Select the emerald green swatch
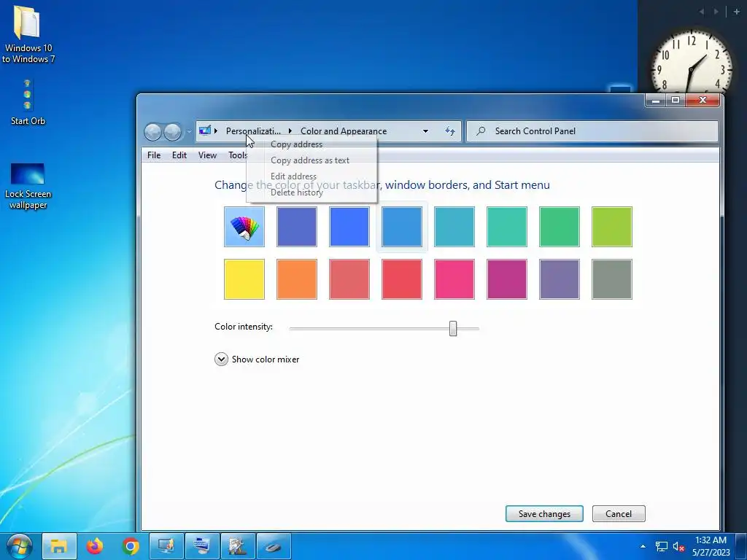 [560, 227]
